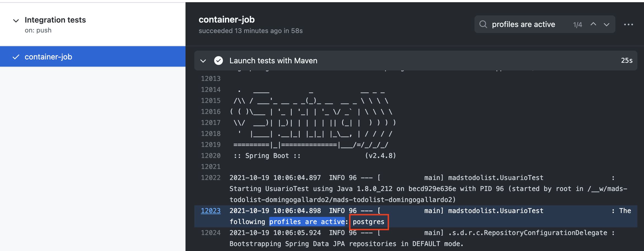Viewport: 644px width, 251px height.
Task: Click the container-job heading title
Action: coord(227,20)
